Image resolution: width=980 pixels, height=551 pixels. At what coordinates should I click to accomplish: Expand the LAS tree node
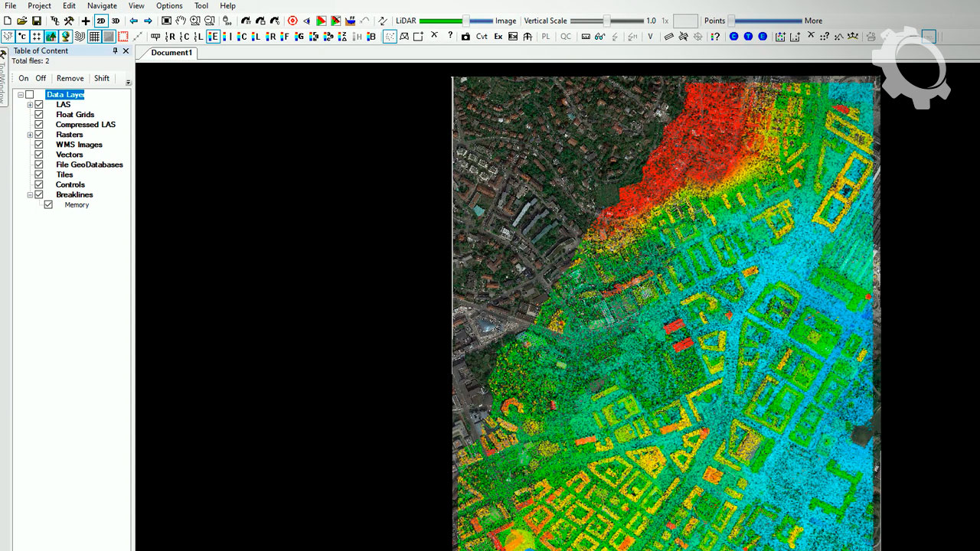point(30,105)
